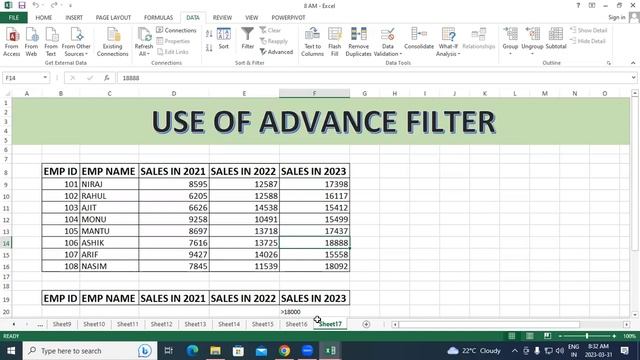The image size is (640, 360).
Task: Switch to PAGE LAYOUT tab
Action: pyautogui.click(x=113, y=18)
